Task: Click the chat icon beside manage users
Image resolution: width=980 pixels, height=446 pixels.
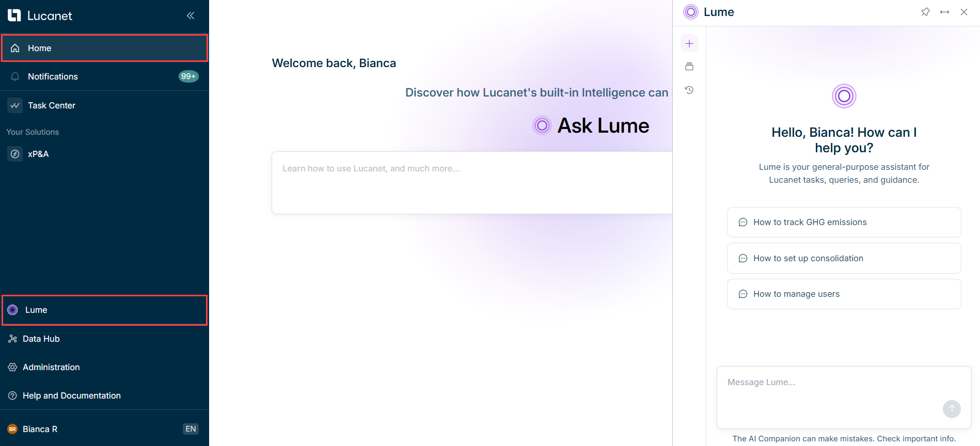Action: (x=743, y=294)
